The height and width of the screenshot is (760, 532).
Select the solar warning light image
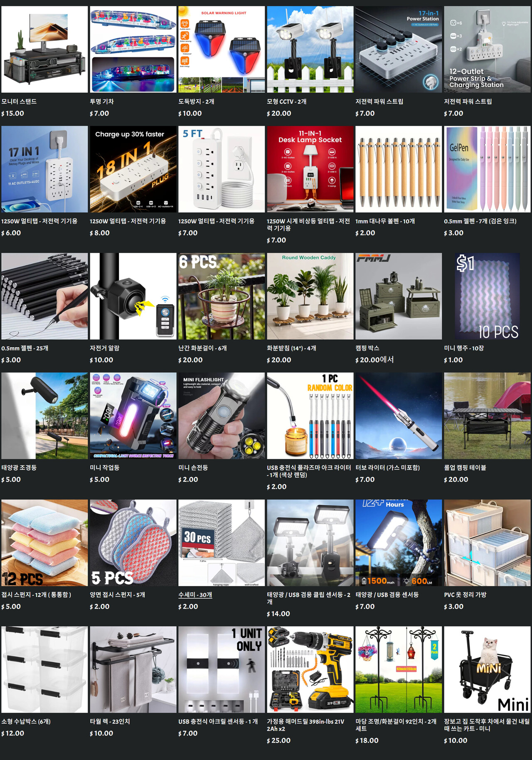pyautogui.click(x=222, y=49)
